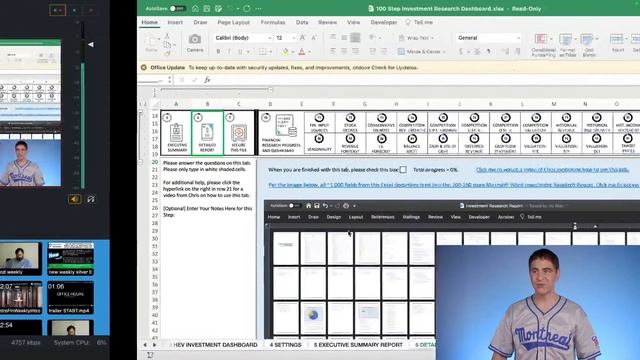Click the Financial Research Progress and Dashboard icon
Screen dimensions: 640x360
click(x=281, y=133)
